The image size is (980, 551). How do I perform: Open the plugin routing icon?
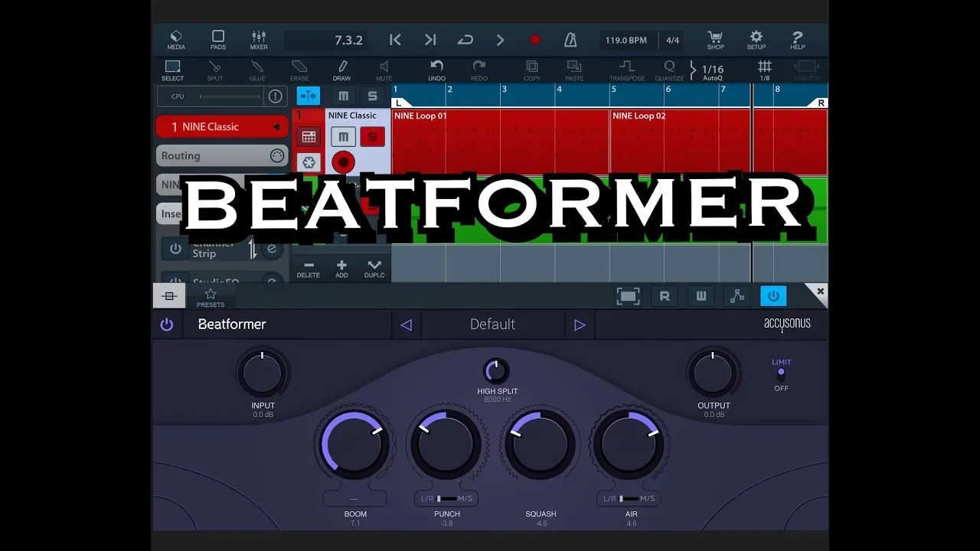[737, 296]
